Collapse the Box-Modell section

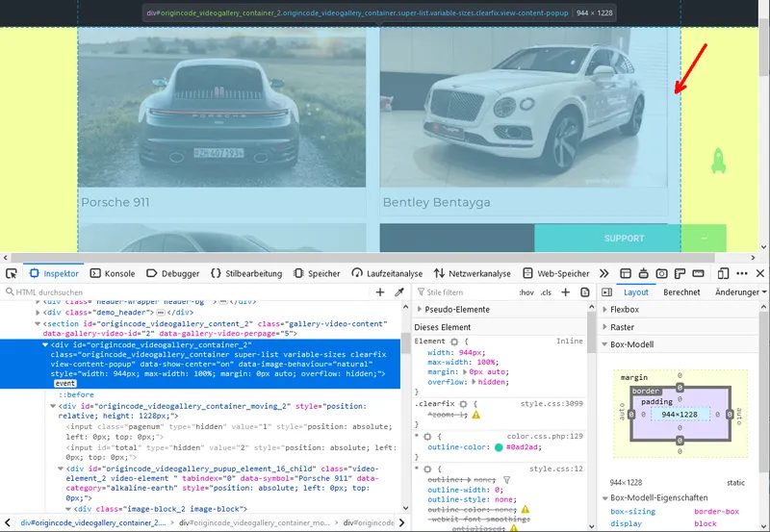click(605, 344)
